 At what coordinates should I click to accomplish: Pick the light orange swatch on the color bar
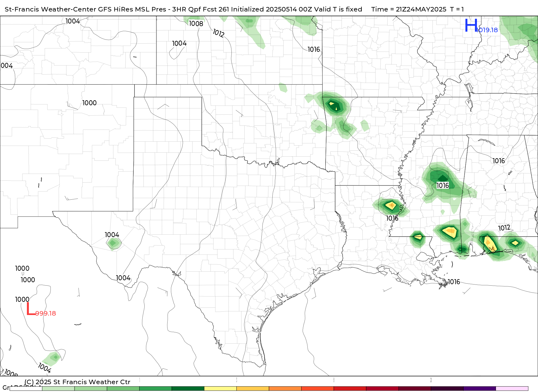coord(285,389)
